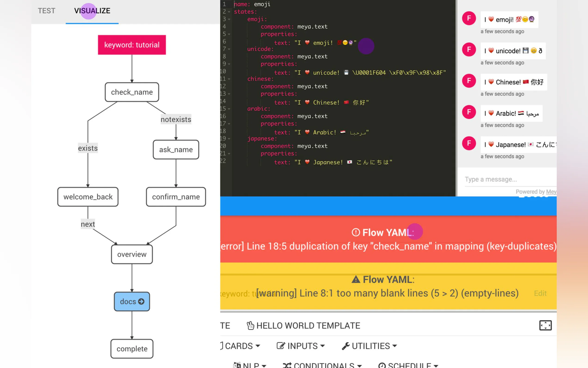Click the fullscreen expand icon
Viewport: 588px width, 368px height.
(x=545, y=325)
